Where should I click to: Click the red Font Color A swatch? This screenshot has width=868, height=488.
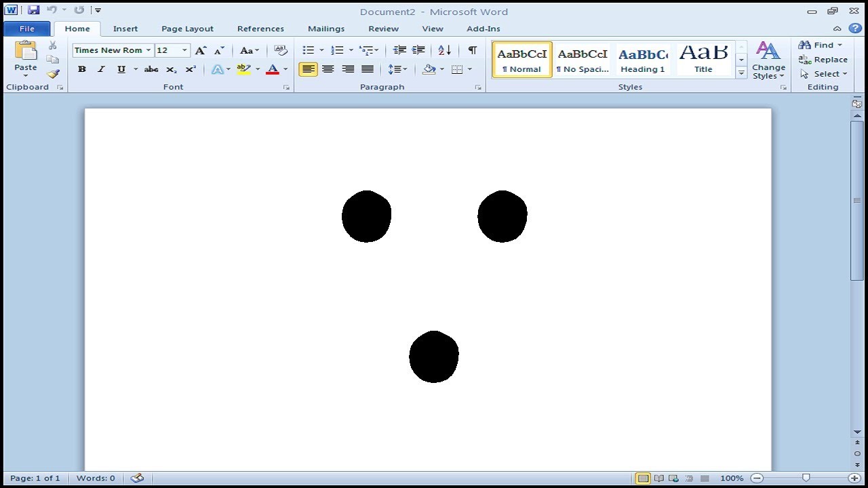pos(273,69)
